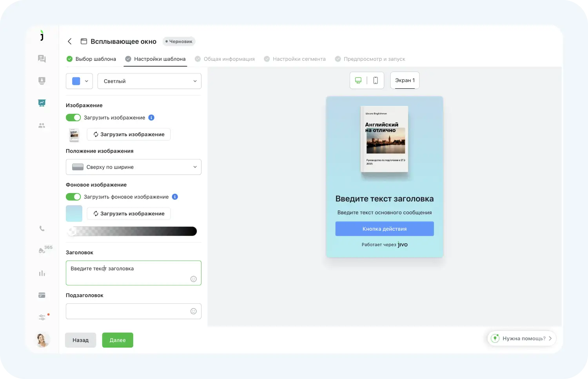Open the contacts card sidebar icon
The height and width of the screenshot is (379, 588).
click(x=42, y=81)
